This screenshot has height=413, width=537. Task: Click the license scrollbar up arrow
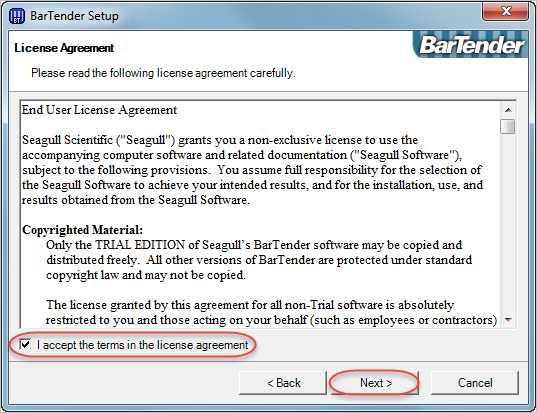(x=508, y=110)
